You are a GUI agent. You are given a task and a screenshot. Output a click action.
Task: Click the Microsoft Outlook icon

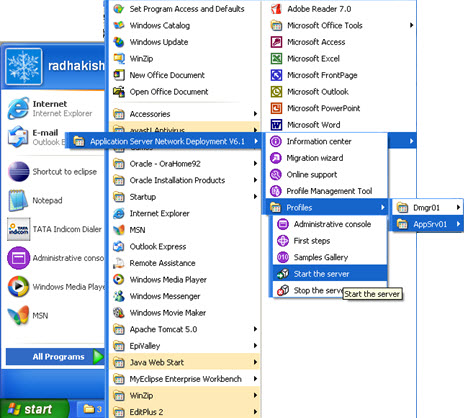point(276,92)
